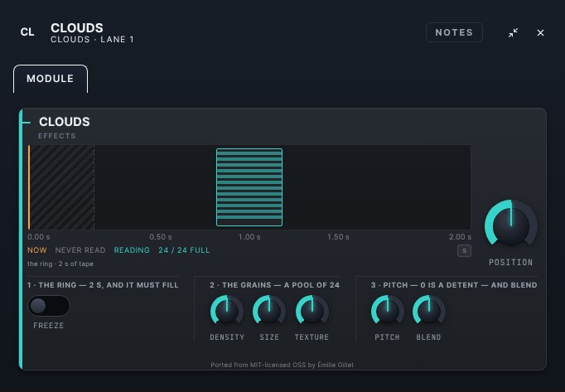Click section heading '1 · THE RING — 2 S, AND IT MUST FILL'
This screenshot has width=565, height=392.
coord(103,285)
